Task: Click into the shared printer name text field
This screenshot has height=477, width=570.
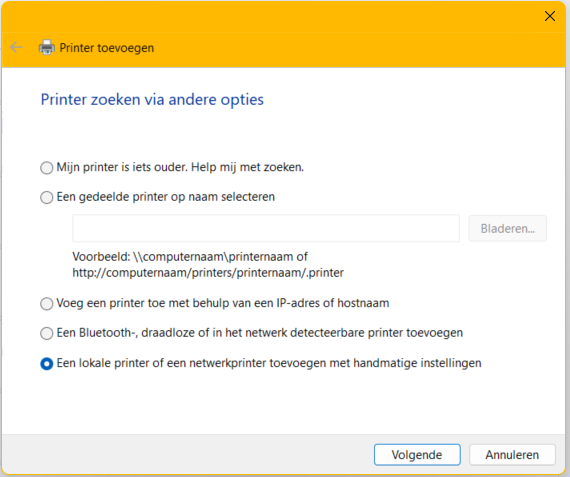Action: pos(266,228)
